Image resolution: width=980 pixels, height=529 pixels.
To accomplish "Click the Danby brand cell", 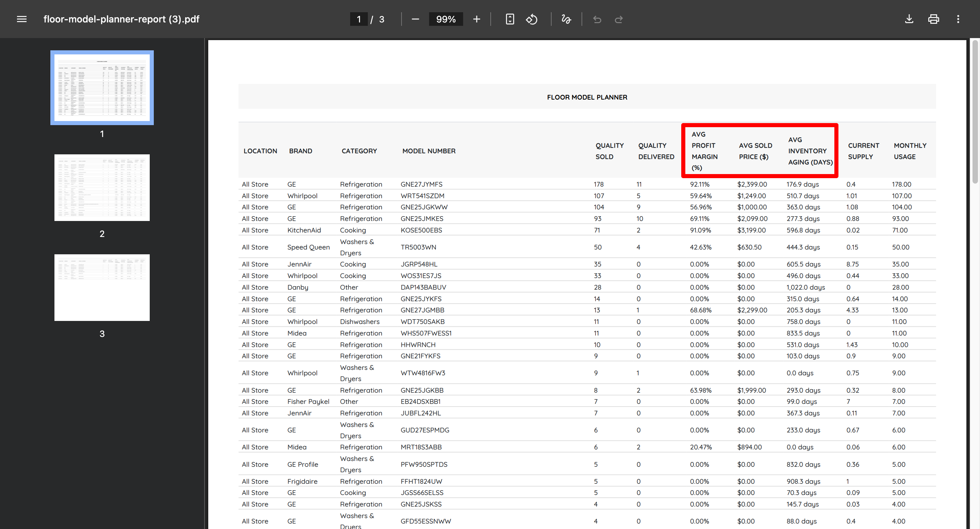I will (x=297, y=287).
